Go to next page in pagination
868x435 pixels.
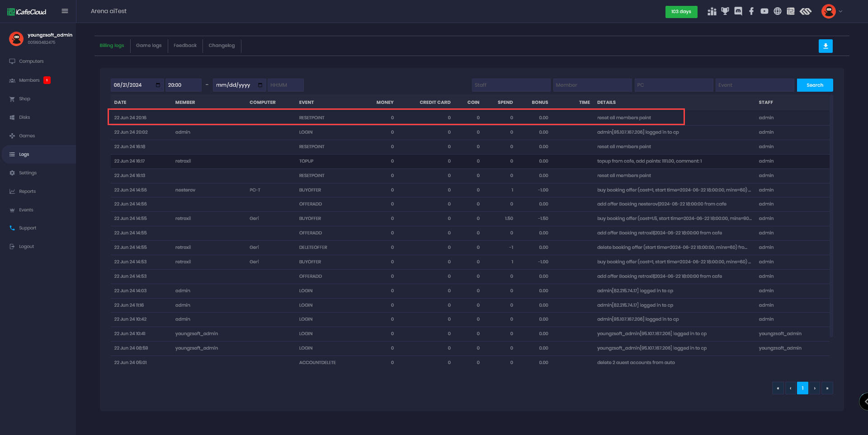(815, 388)
